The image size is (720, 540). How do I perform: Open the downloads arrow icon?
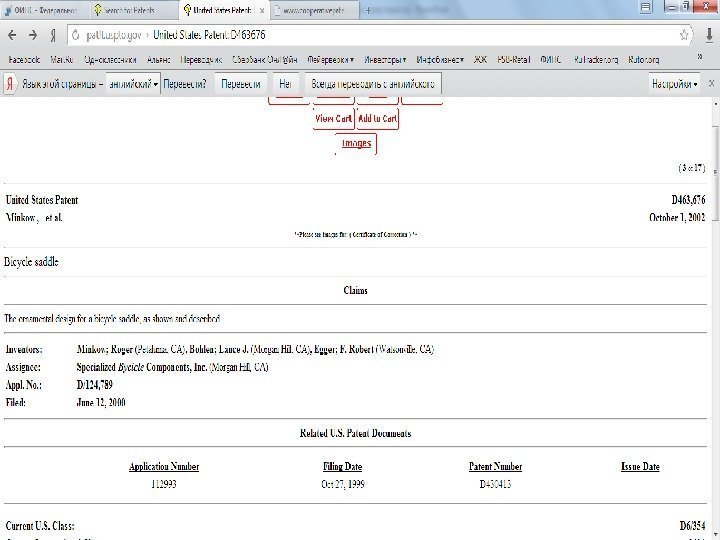tap(709, 35)
